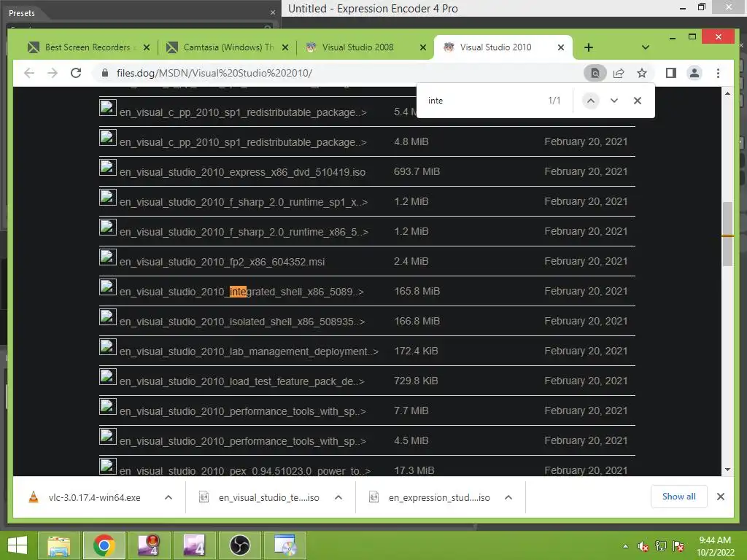Viewport: 747px width, 560px height.
Task: Select the Visual Studio 2010 tab
Action: pos(495,47)
